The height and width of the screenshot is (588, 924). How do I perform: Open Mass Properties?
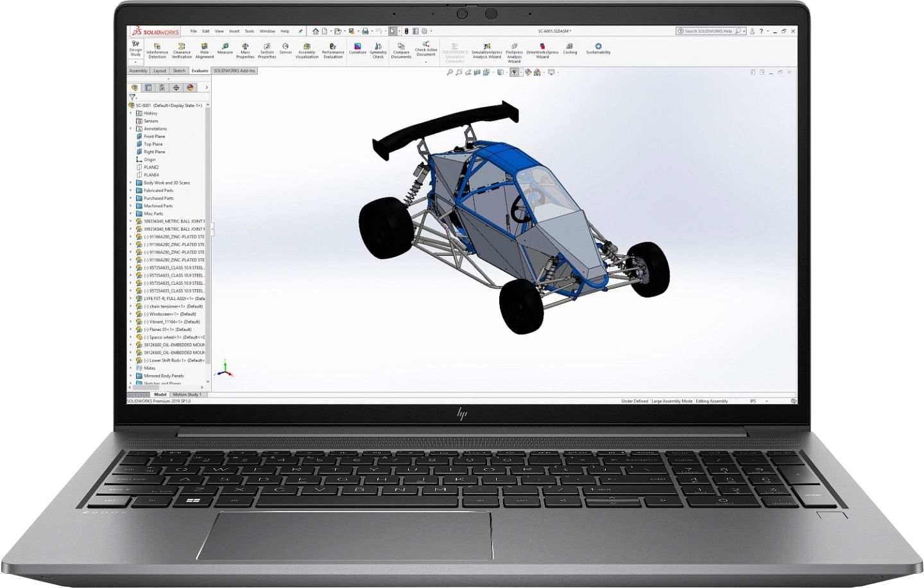pos(245,50)
